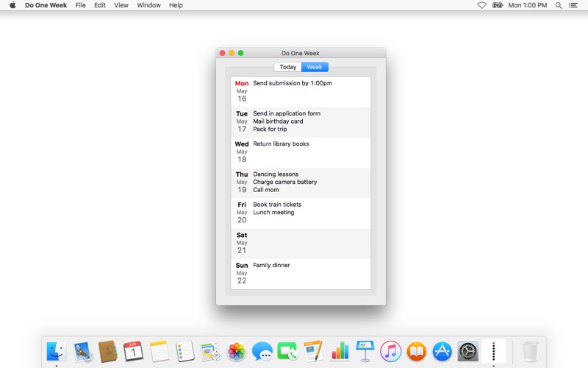Open the Do One Week app menu

[x=46, y=5]
